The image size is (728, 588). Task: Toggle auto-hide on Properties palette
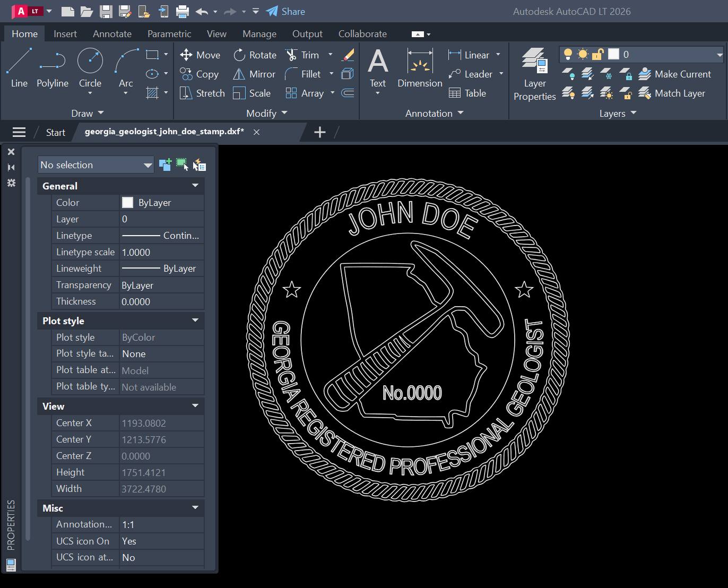(x=11, y=167)
